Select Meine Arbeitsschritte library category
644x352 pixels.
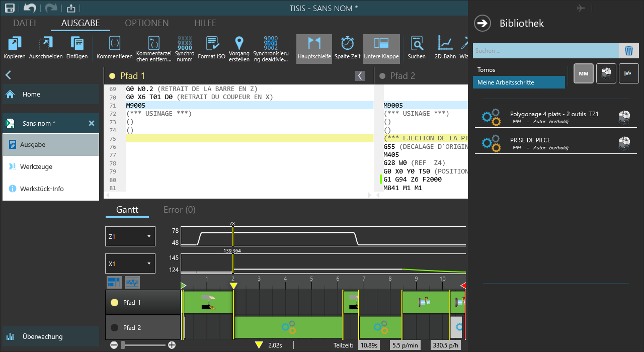pos(519,82)
